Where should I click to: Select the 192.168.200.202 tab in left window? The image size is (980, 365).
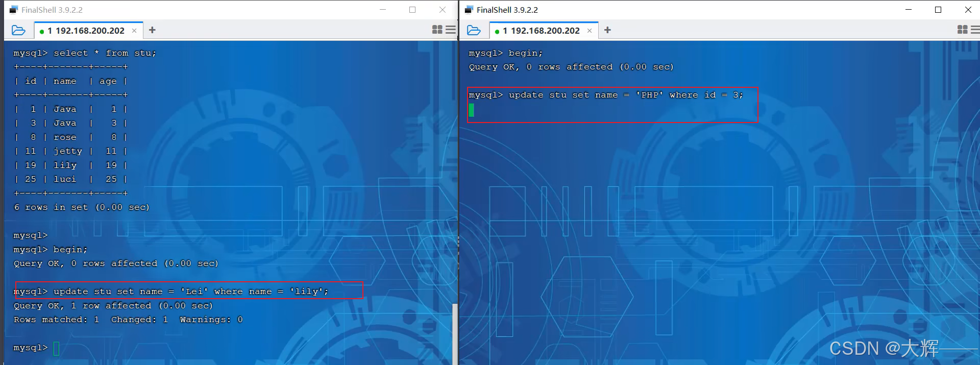tap(88, 31)
